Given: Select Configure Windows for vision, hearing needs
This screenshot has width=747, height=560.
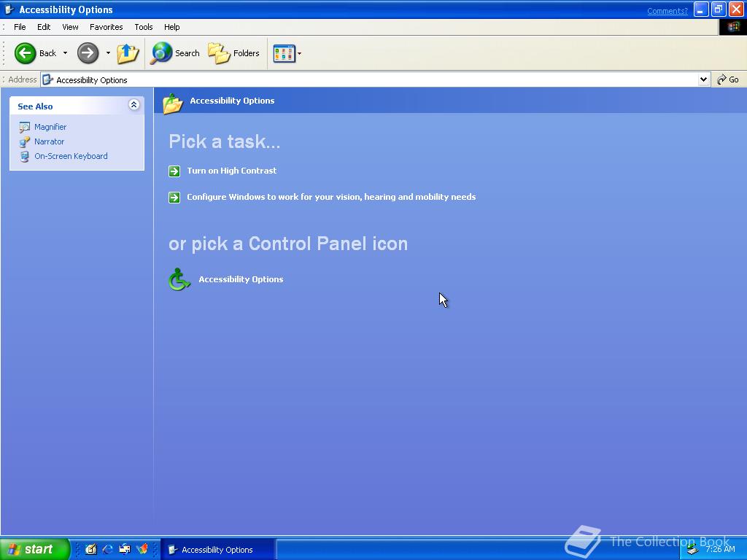Looking at the screenshot, I should tap(331, 197).
